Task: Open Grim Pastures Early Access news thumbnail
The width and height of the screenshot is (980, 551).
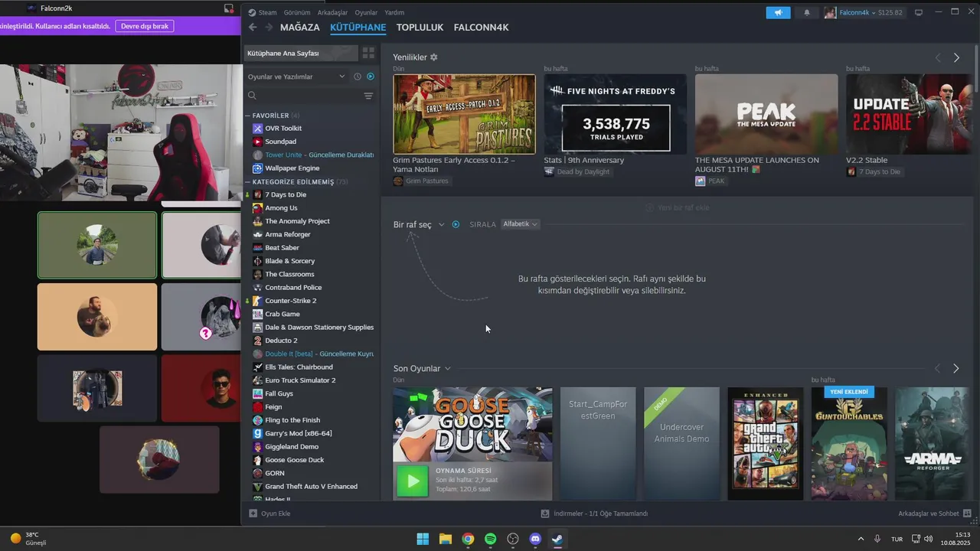Action: [464, 114]
